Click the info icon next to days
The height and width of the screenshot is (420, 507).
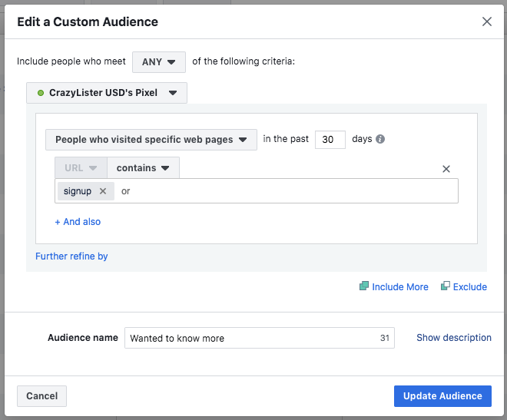[x=380, y=140]
